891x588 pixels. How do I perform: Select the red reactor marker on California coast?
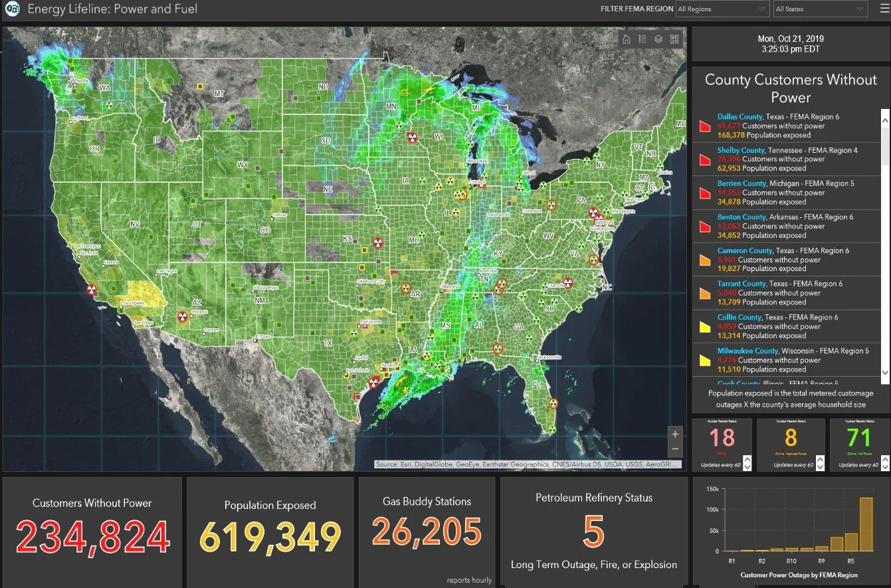pyautogui.click(x=92, y=290)
